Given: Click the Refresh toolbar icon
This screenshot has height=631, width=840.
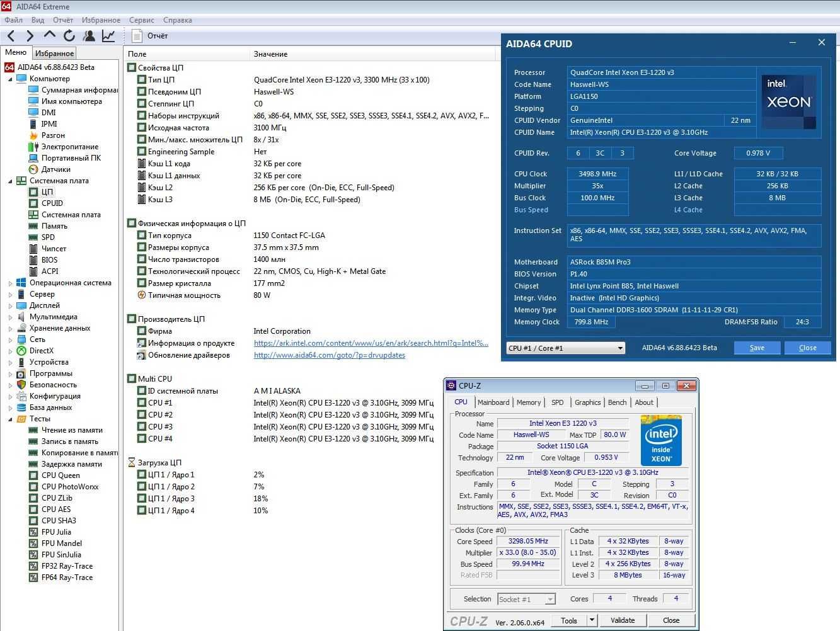Looking at the screenshot, I should pos(69,37).
